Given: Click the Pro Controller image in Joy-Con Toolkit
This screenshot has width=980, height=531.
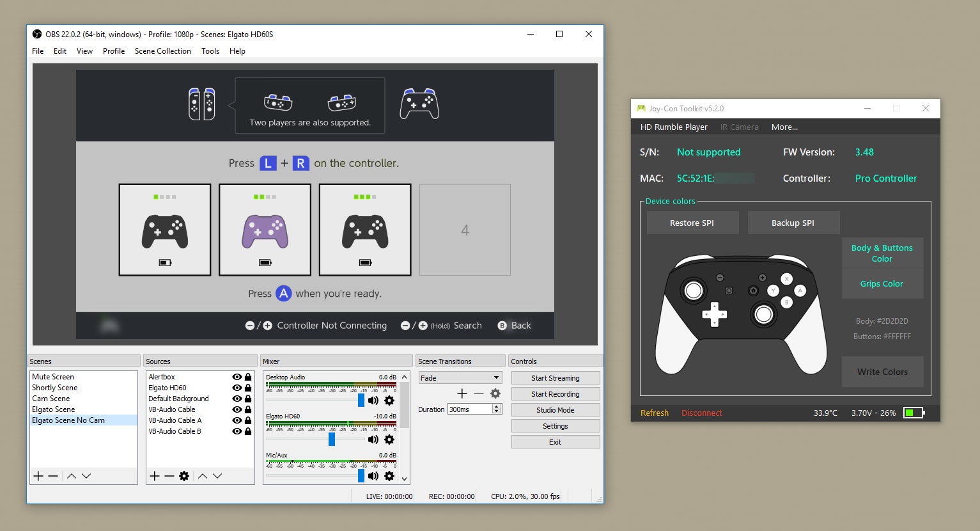Looking at the screenshot, I should [741, 314].
